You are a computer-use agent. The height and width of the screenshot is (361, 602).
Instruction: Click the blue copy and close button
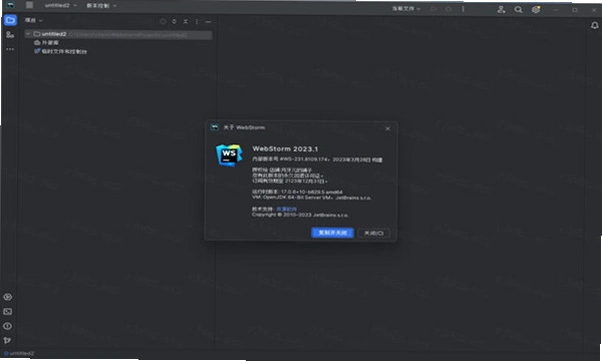(x=332, y=233)
